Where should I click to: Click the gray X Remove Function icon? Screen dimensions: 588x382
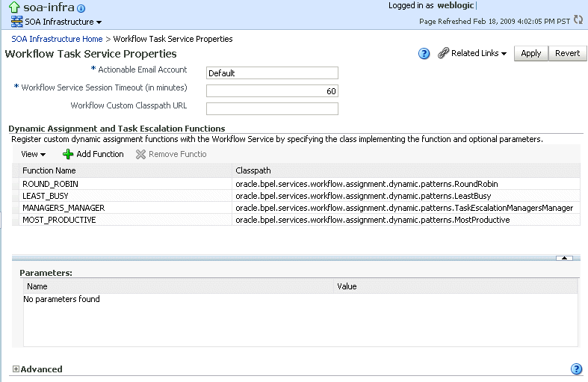pos(140,154)
